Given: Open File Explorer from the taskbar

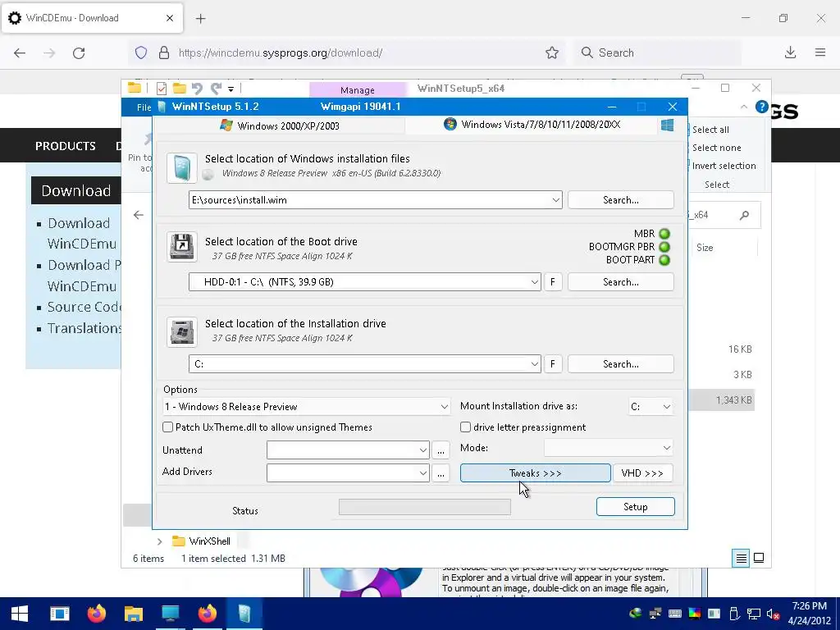Looking at the screenshot, I should tap(134, 614).
